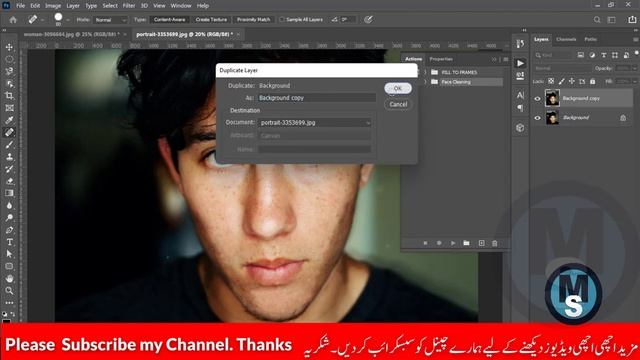Screen dimensions: 640x360
Task: Open the Layer menu
Action: coord(73,6)
